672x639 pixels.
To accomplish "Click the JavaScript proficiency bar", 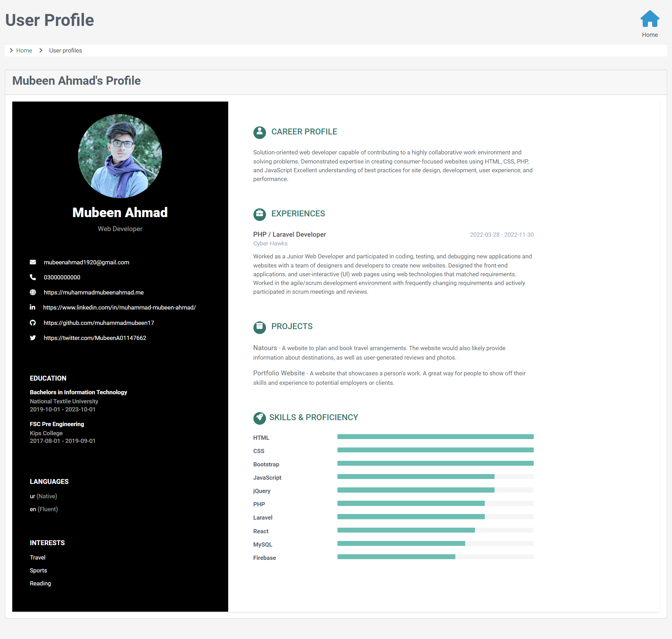I will pos(435,477).
